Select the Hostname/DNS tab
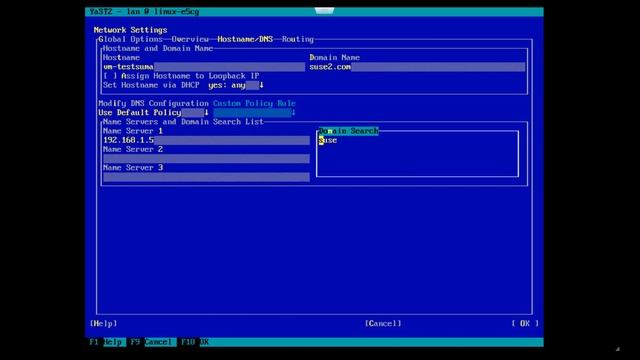The width and height of the screenshot is (640, 360). click(x=245, y=39)
